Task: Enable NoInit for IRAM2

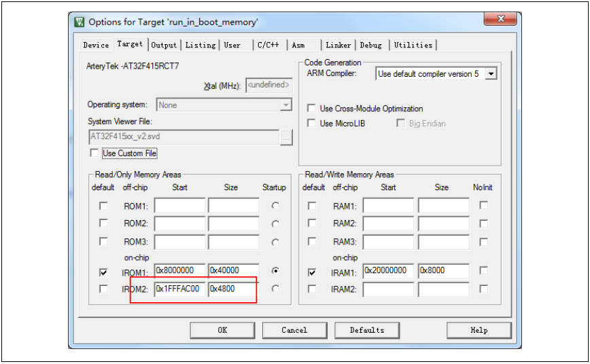Action: point(484,289)
